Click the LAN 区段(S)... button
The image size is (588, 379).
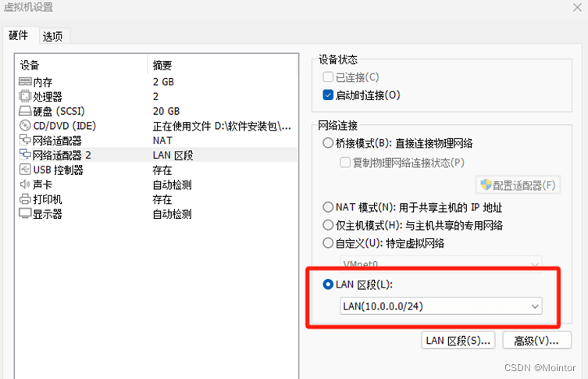pos(458,341)
